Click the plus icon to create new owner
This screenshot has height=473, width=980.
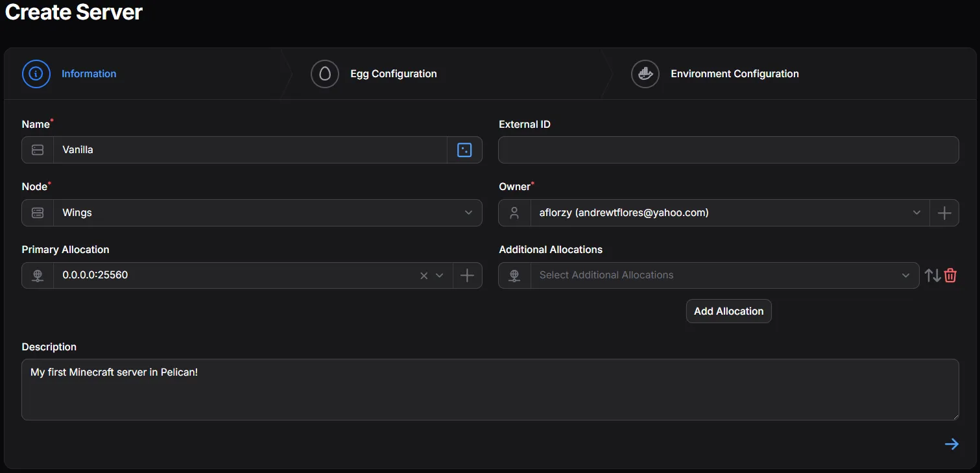944,213
